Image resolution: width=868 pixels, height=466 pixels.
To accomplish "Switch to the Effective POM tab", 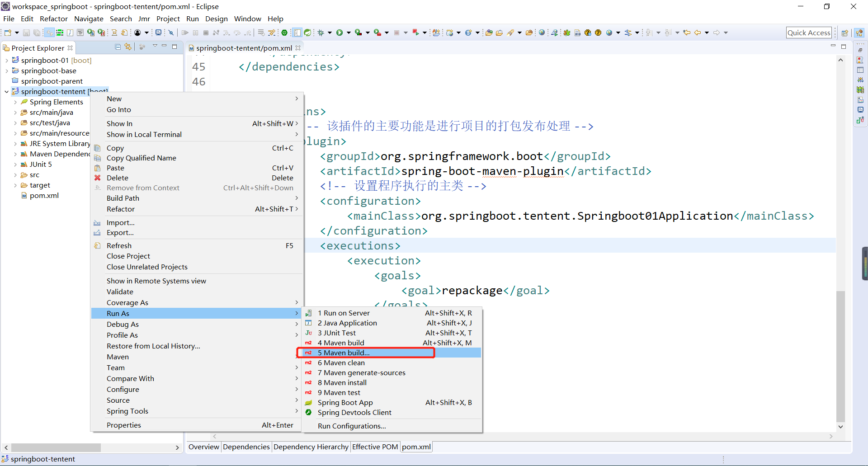I will click(x=375, y=447).
